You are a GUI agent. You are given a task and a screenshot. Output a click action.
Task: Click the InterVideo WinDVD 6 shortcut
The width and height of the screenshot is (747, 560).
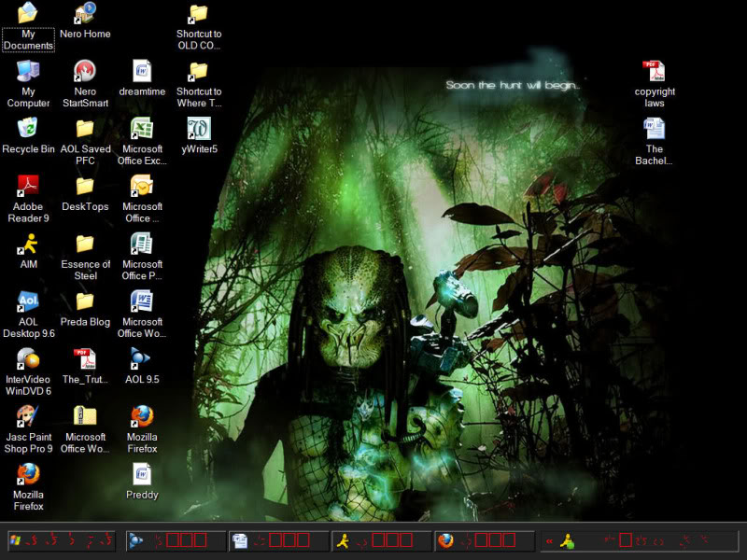point(28,372)
